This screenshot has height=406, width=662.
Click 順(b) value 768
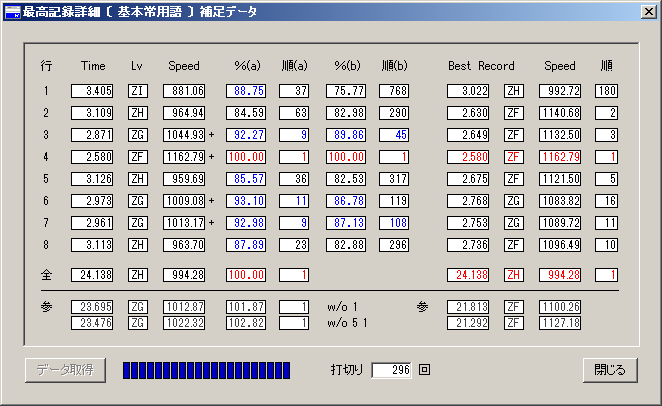[x=394, y=91]
